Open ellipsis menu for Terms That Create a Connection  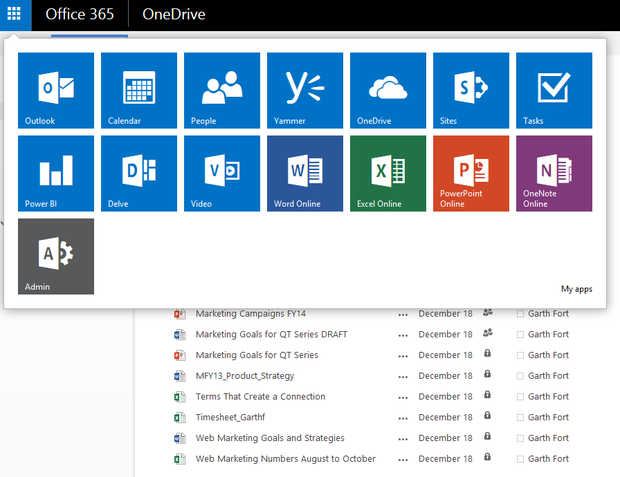point(403,398)
